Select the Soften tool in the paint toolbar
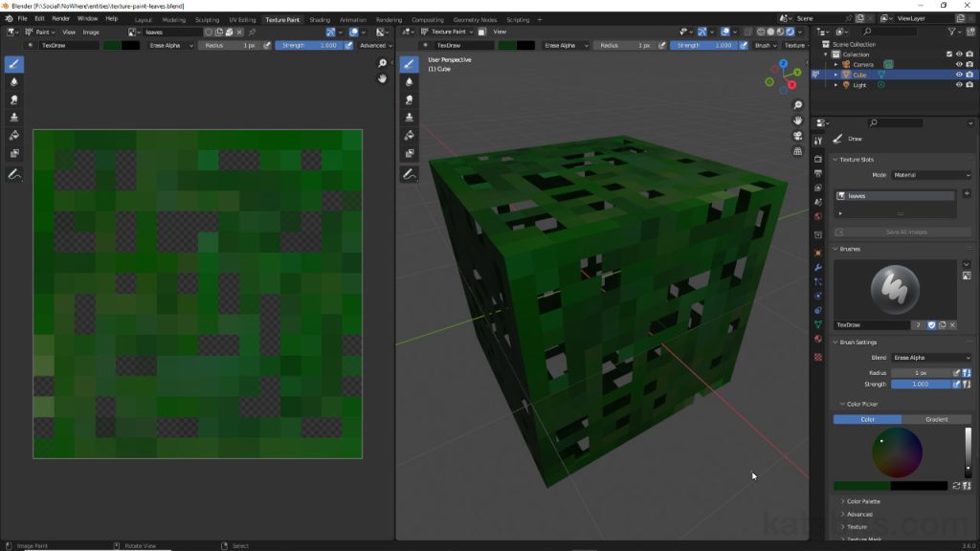Viewport: 980px width, 551px height. tap(12, 82)
